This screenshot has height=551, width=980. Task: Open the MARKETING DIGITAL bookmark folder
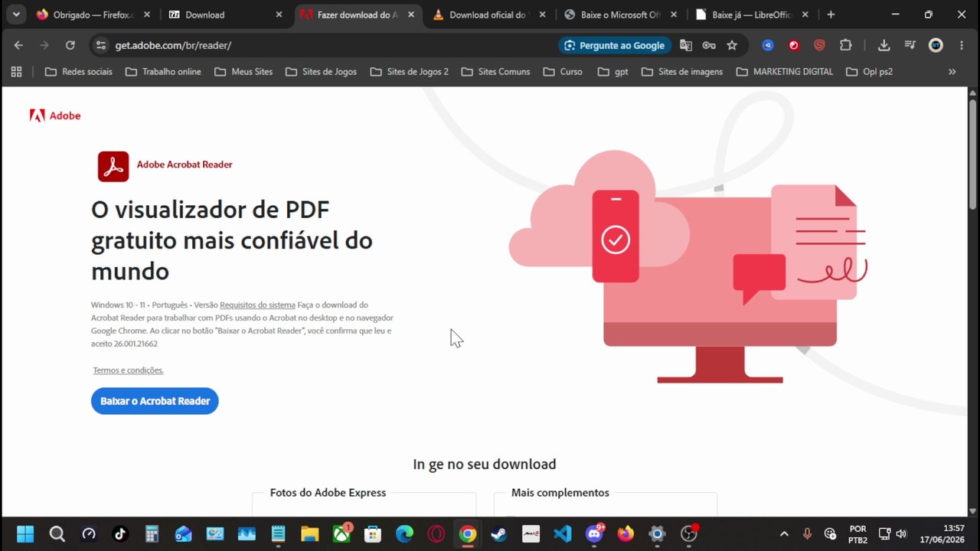tap(785, 72)
